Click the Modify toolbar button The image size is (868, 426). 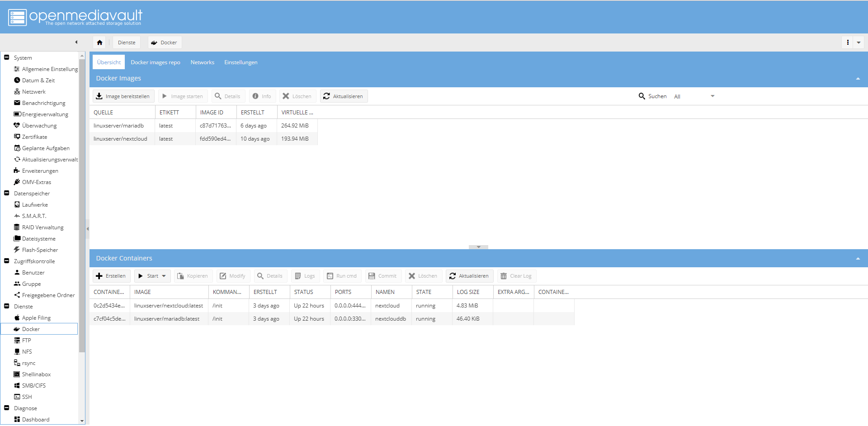[233, 276]
